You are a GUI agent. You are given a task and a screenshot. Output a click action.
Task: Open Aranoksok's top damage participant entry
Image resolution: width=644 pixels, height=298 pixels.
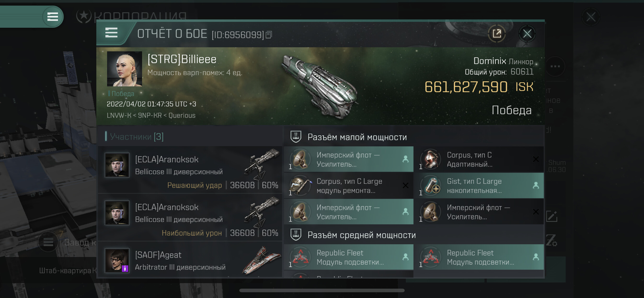click(x=190, y=218)
